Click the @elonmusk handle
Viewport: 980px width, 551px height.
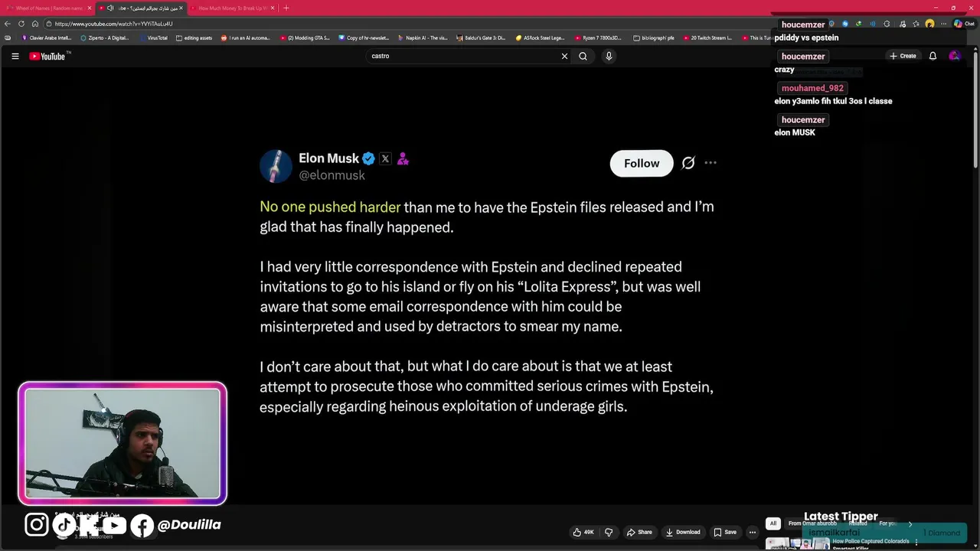tap(332, 175)
